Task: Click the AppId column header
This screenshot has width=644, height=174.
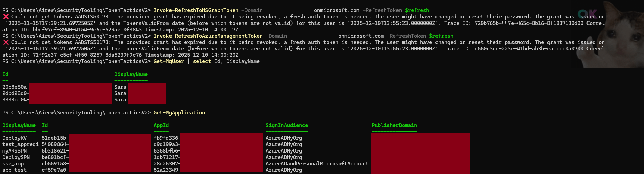Action: (161, 125)
